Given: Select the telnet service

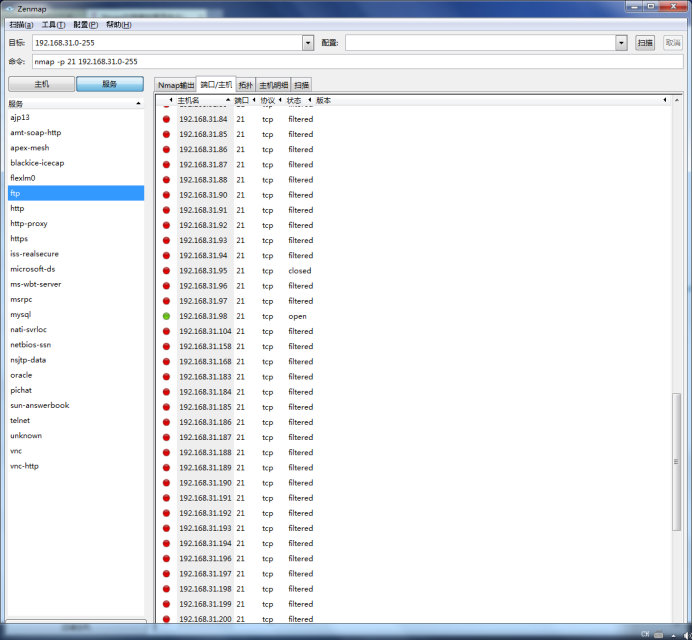Looking at the screenshot, I should pos(76,420).
